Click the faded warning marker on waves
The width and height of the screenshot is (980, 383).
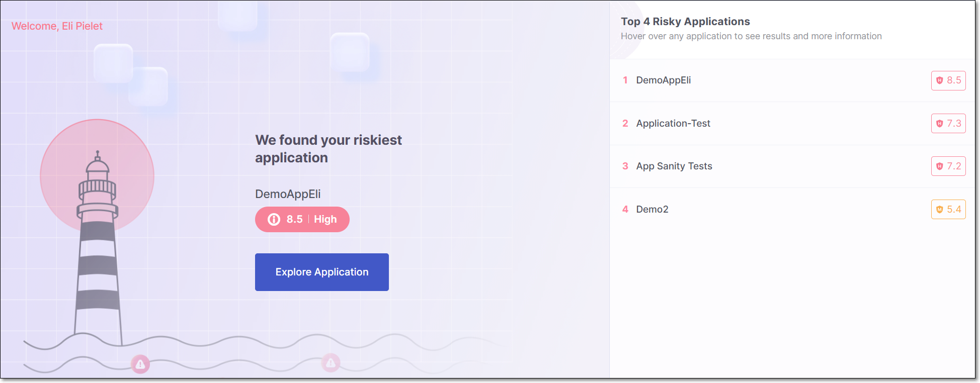click(x=331, y=362)
